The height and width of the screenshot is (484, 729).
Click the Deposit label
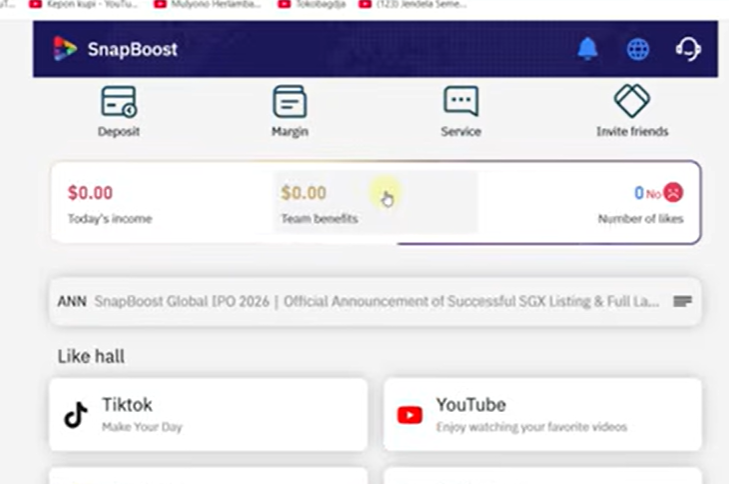click(119, 132)
